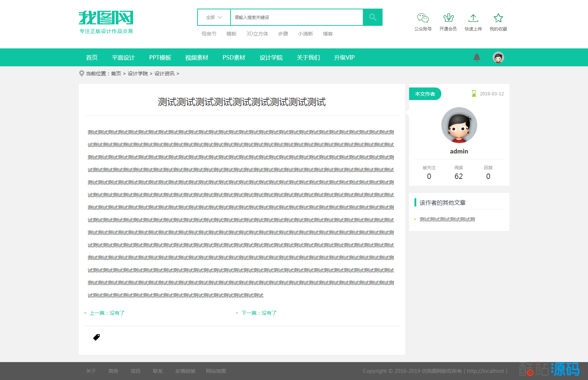Go to 设计学院 in navigation bar
Viewport: 588px width, 380px height.
click(x=271, y=57)
